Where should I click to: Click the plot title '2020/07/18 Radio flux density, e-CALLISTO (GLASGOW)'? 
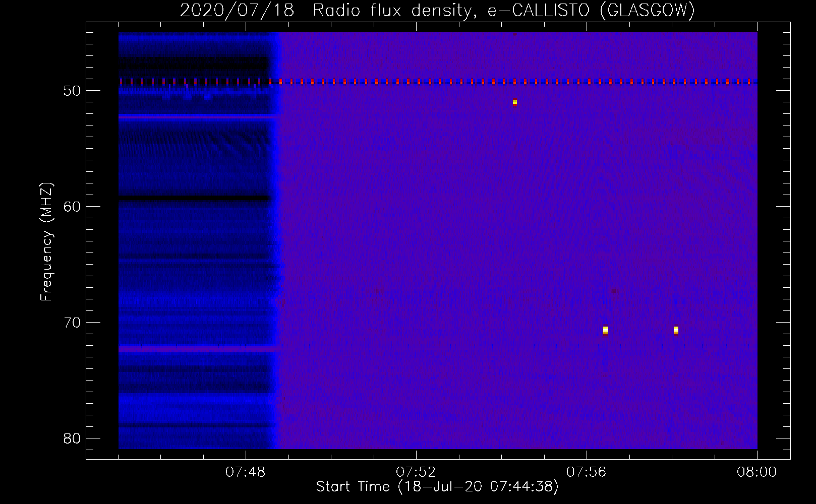coord(437,10)
